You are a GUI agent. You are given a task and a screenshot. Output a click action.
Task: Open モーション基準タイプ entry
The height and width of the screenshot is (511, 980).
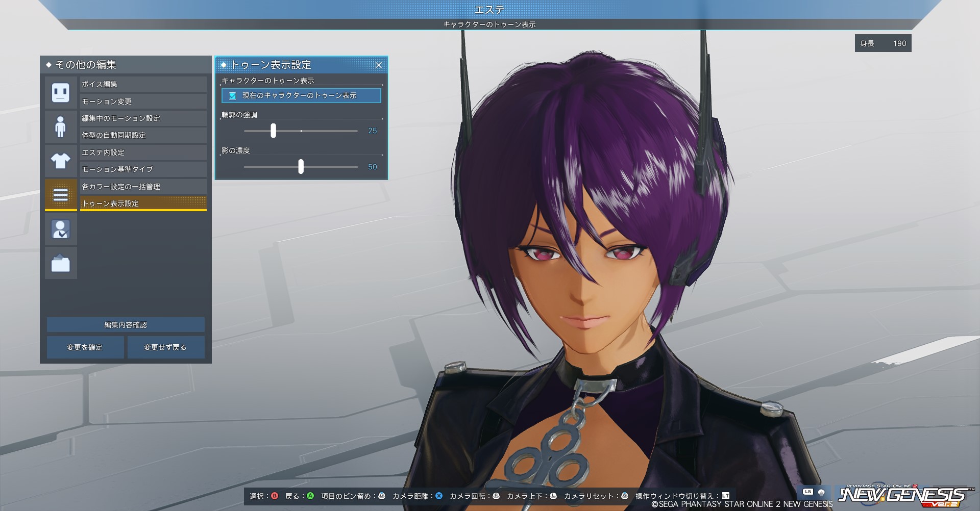pyautogui.click(x=143, y=169)
